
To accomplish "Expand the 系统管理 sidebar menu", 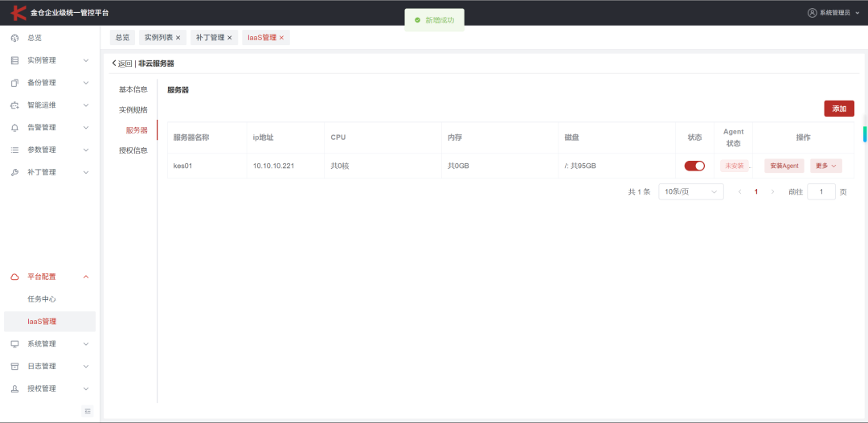I will click(x=50, y=344).
